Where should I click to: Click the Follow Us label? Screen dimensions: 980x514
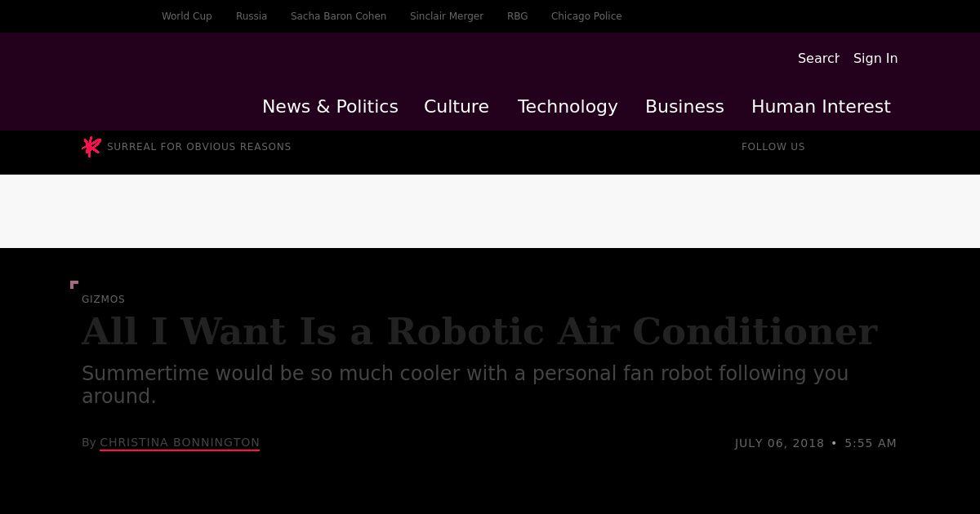tap(773, 147)
